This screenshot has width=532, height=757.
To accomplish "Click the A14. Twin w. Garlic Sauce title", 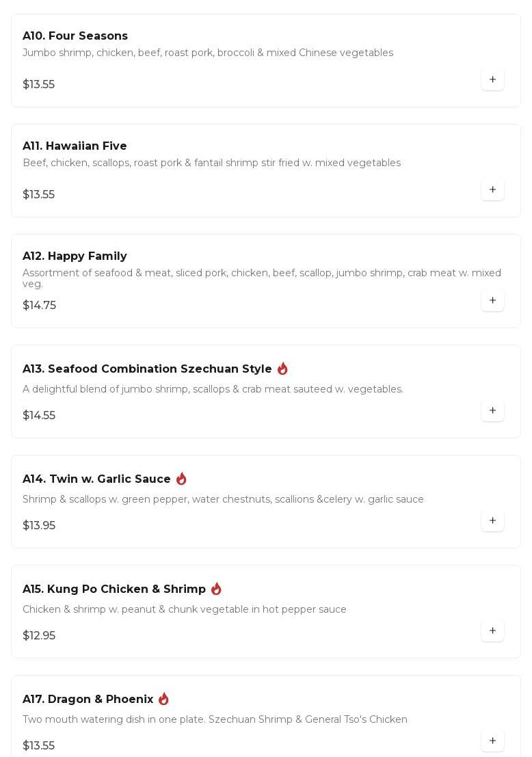I will [96, 479].
